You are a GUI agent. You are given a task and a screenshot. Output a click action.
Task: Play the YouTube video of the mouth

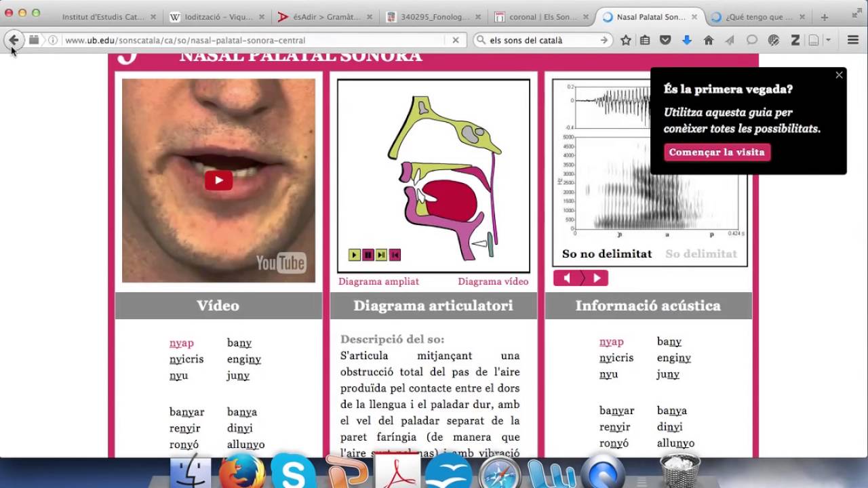(218, 180)
